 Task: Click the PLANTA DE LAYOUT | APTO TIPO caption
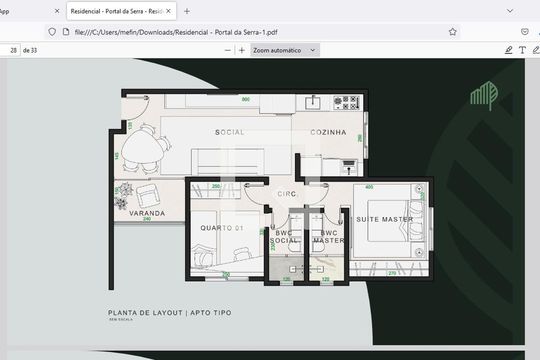tap(170, 313)
